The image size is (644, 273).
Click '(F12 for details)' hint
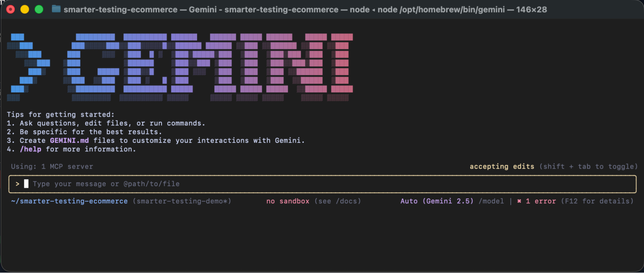tap(597, 201)
